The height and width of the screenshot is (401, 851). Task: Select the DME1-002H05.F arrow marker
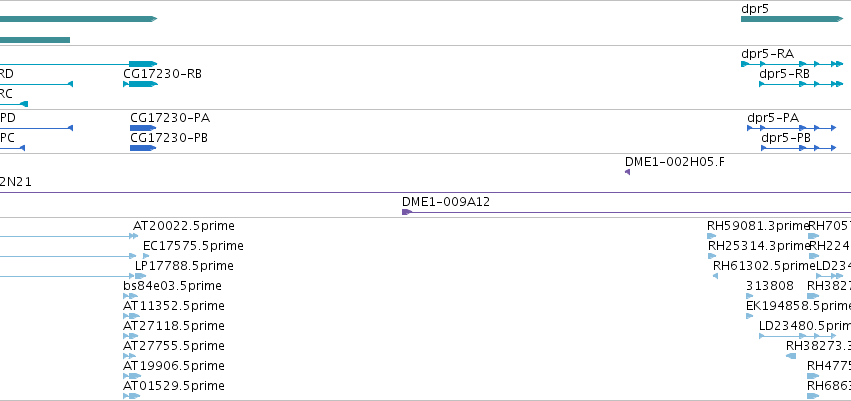627,172
